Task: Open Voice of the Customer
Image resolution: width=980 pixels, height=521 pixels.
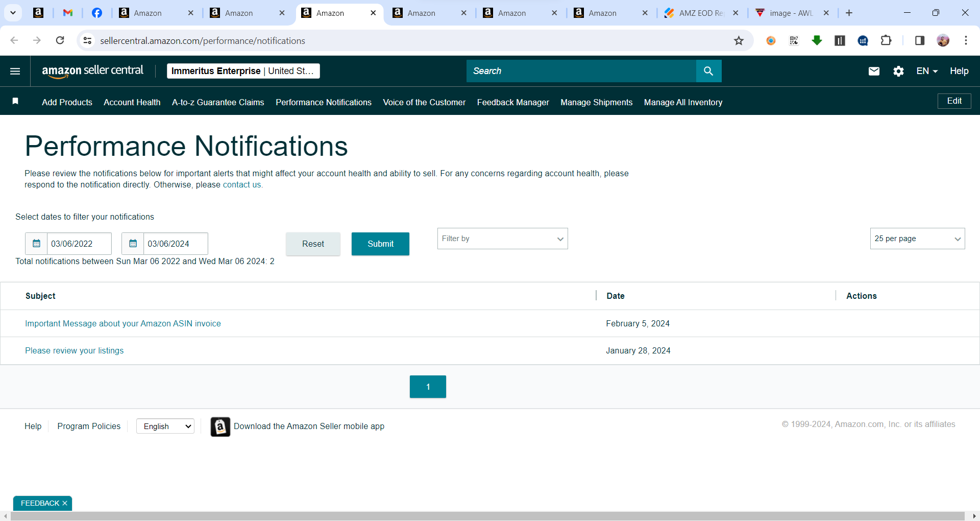Action: coord(424,102)
